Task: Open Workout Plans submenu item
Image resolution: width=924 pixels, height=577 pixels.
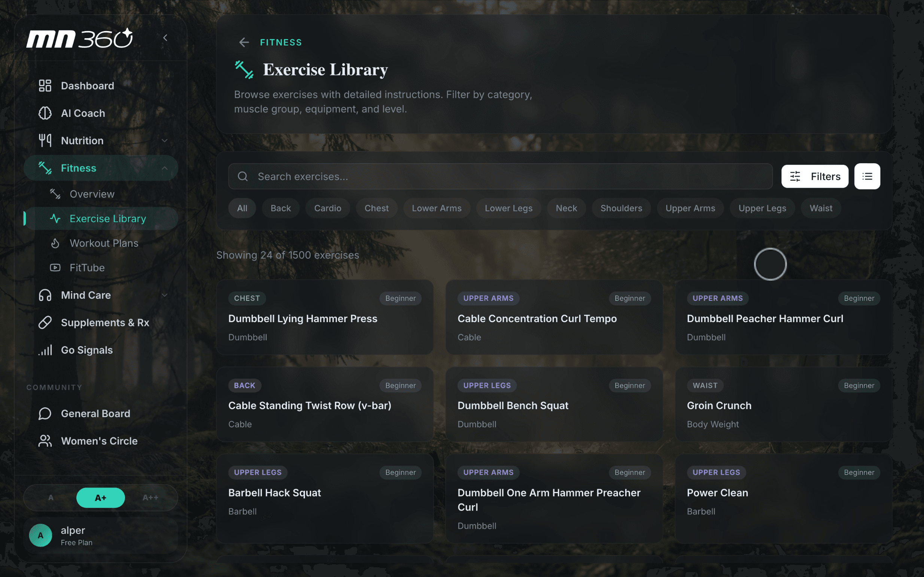Action: pyautogui.click(x=103, y=243)
